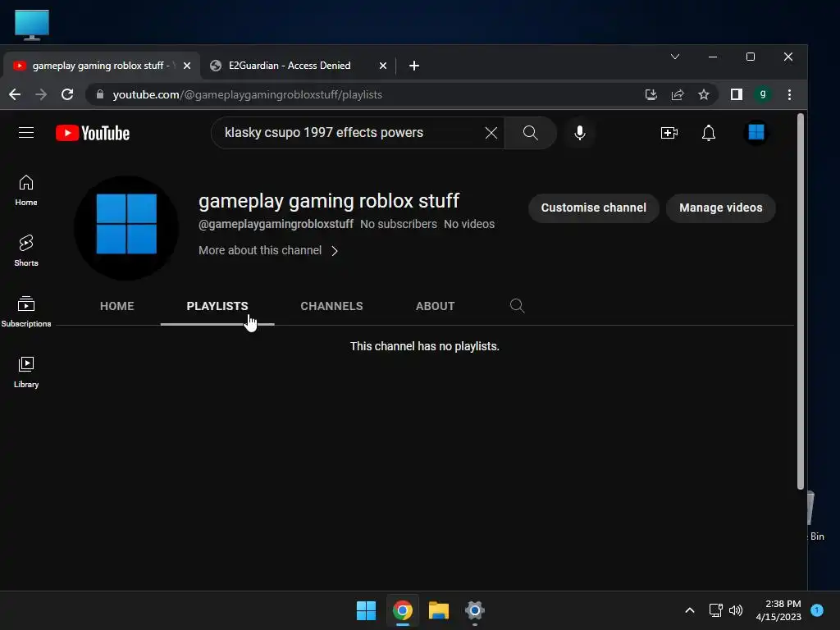This screenshot has height=630, width=840.
Task: Select the PLAYLISTS tab
Action: (x=217, y=306)
